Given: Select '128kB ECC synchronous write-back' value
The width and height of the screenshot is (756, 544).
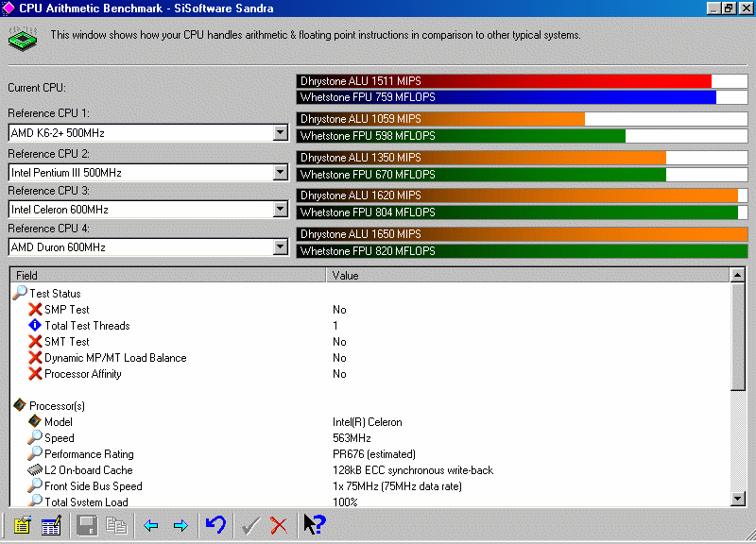Looking at the screenshot, I should [x=413, y=470].
